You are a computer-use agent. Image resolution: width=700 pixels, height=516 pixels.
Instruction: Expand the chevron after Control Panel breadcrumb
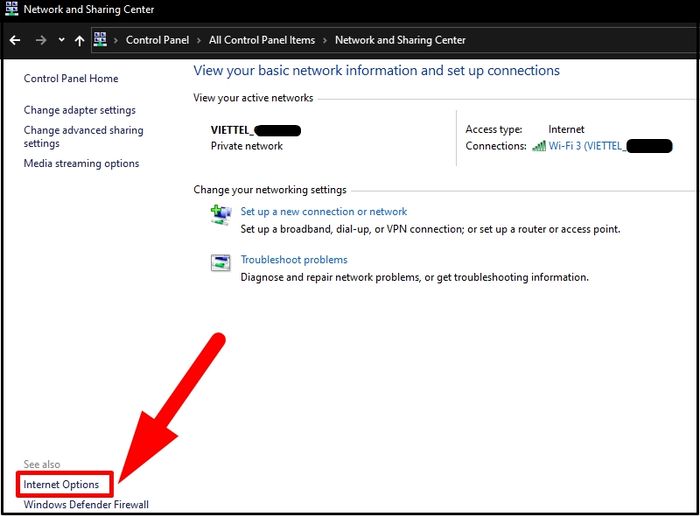[199, 41]
